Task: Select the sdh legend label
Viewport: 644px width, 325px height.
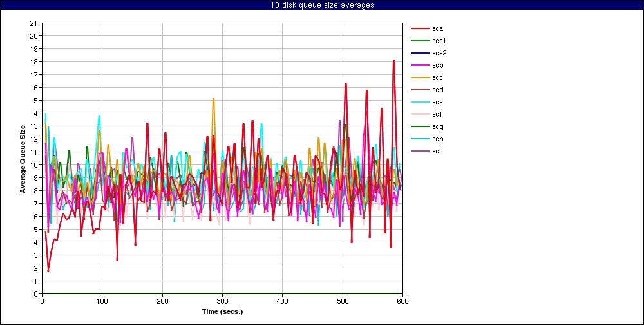Action: point(437,139)
